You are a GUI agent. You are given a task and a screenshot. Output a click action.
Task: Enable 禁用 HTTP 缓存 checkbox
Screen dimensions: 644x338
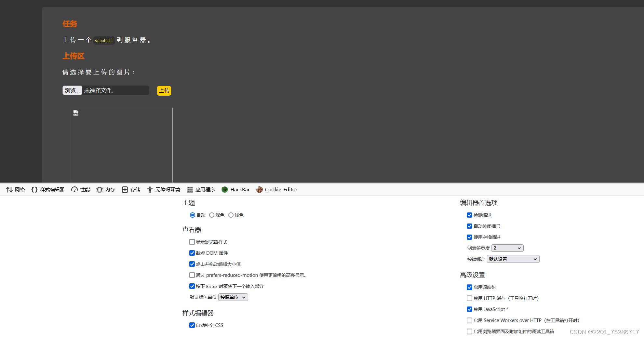click(469, 298)
